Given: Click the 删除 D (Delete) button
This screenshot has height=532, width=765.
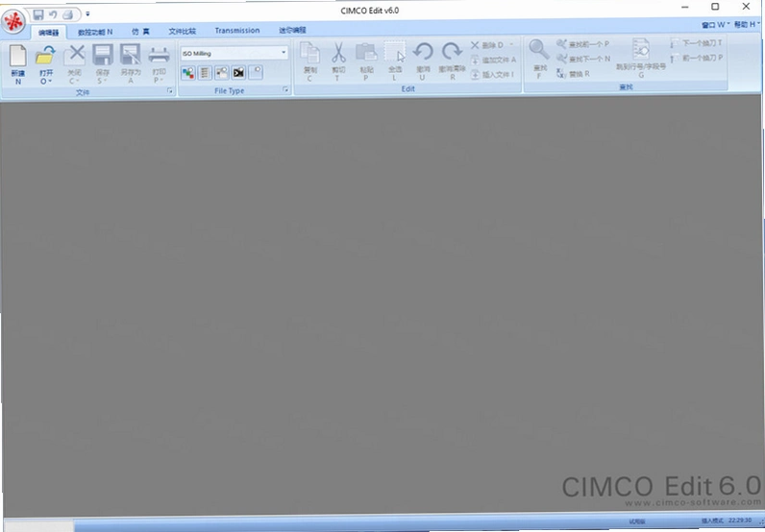Looking at the screenshot, I should [x=487, y=45].
